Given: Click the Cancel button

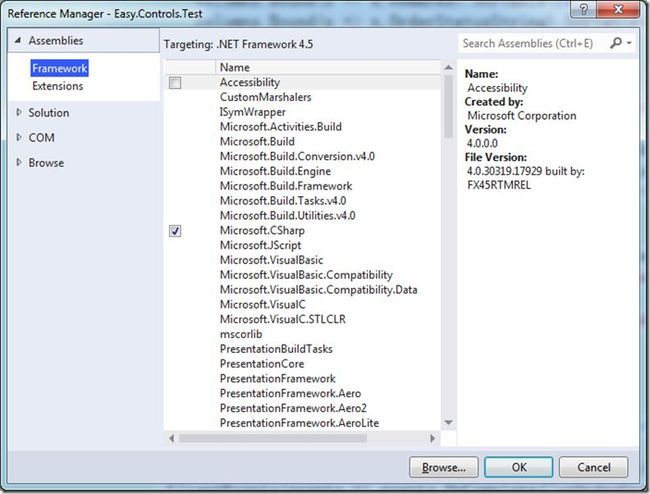Looking at the screenshot, I should click(593, 467).
